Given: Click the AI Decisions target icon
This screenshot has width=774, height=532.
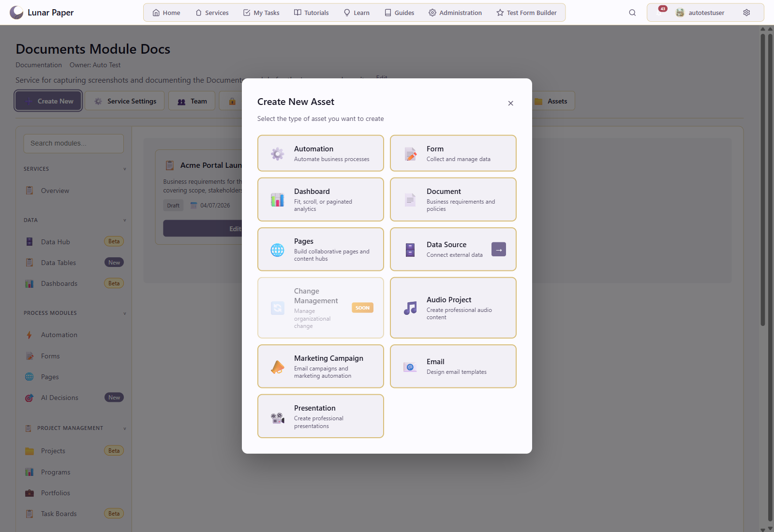Looking at the screenshot, I should click(x=30, y=398).
